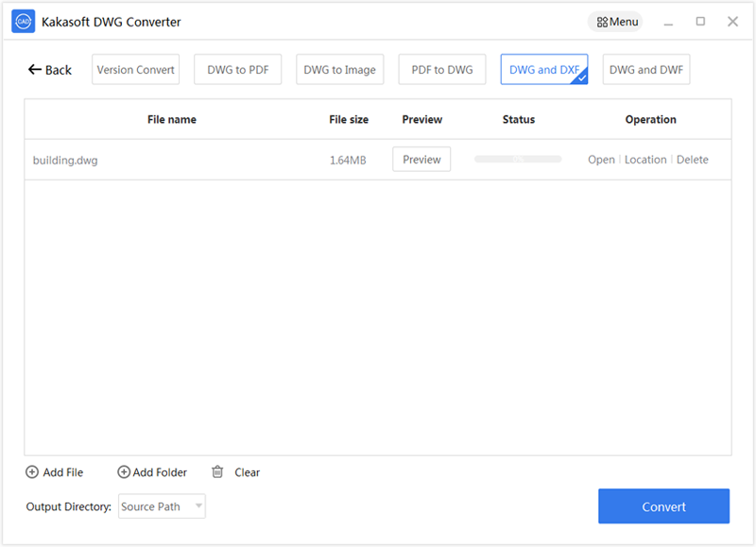Image resolution: width=756 pixels, height=547 pixels.
Task: Click the Add Folder plus icon
Action: pyautogui.click(x=124, y=472)
